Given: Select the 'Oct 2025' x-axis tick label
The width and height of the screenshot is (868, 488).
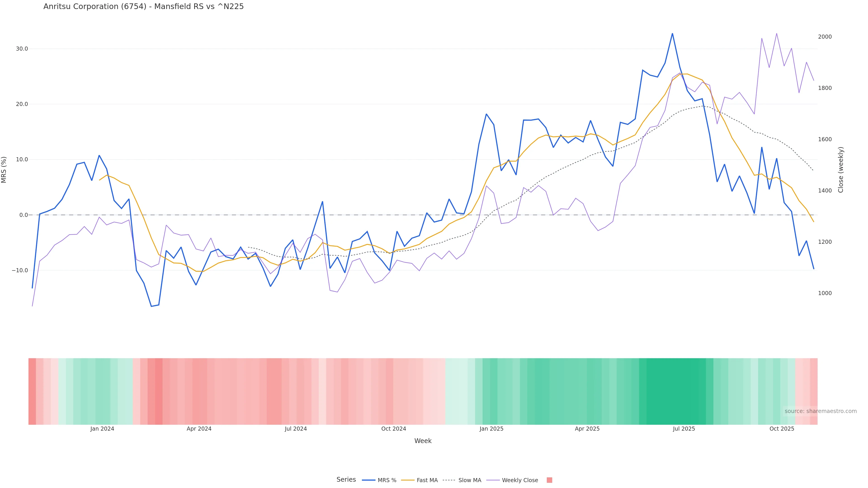Looking at the screenshot, I should [782, 429].
